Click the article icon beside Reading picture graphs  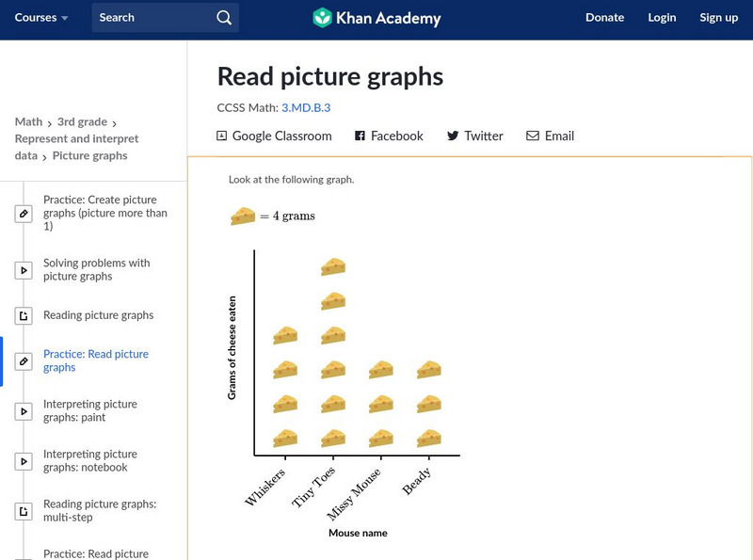click(x=24, y=315)
